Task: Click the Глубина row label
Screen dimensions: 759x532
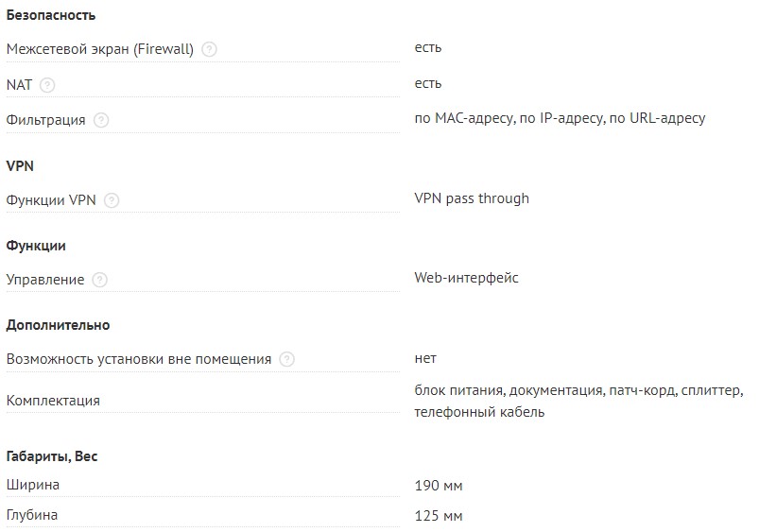Action: tap(32, 515)
